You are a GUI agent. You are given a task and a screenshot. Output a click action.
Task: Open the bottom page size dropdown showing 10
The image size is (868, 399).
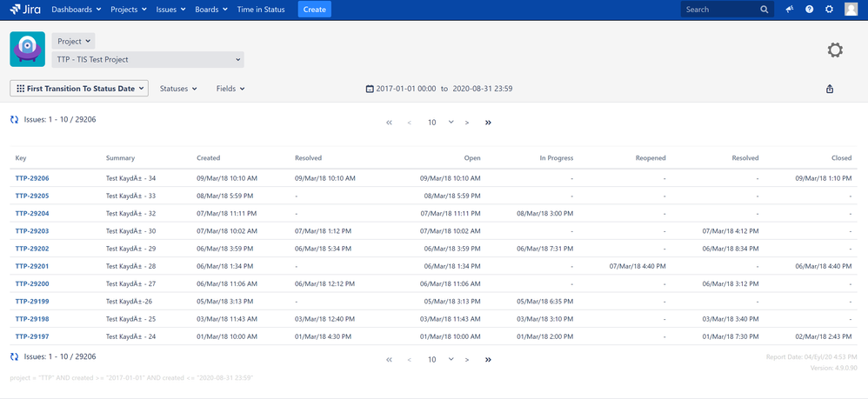(440, 360)
